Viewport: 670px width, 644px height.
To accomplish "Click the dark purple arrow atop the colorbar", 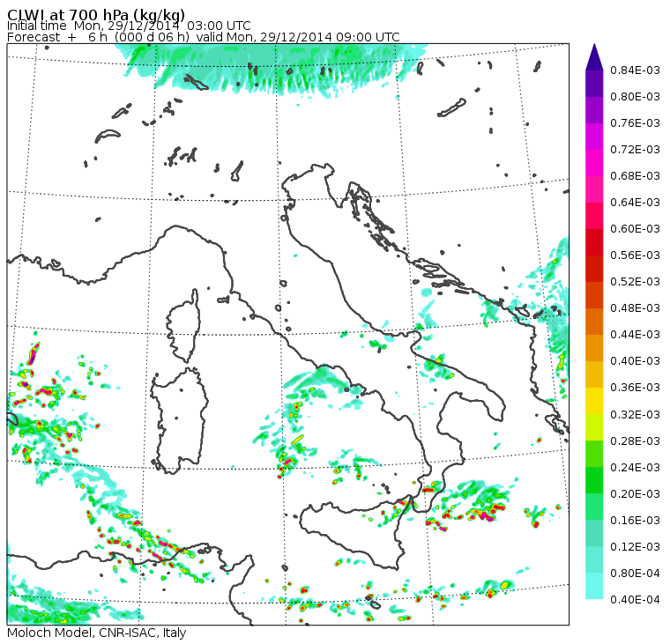I will pyautogui.click(x=594, y=57).
